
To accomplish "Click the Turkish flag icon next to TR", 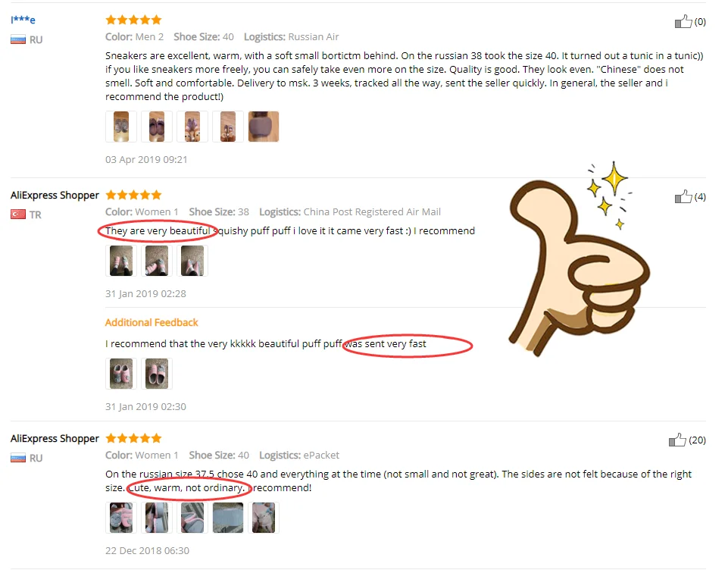I will coord(18,215).
